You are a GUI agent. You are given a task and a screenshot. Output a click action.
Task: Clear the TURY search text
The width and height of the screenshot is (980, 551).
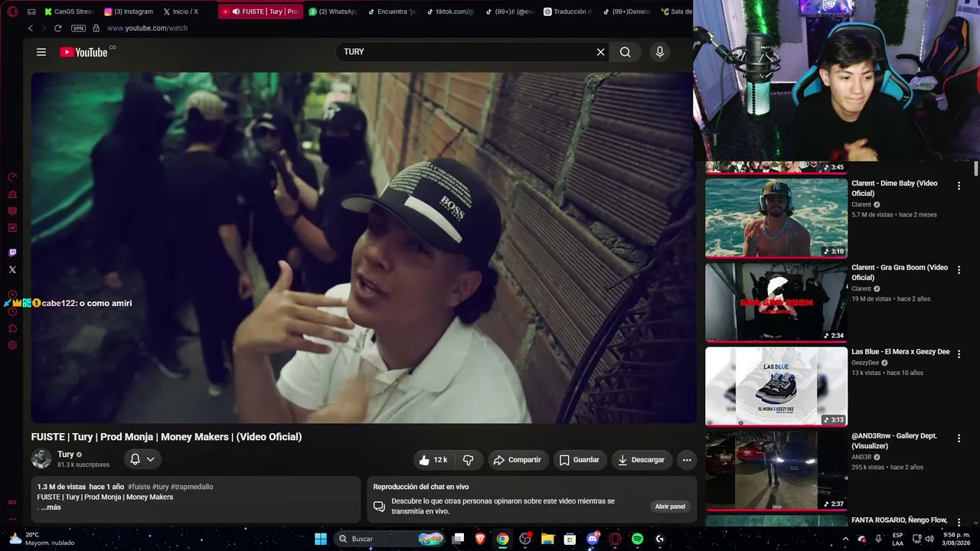601,52
